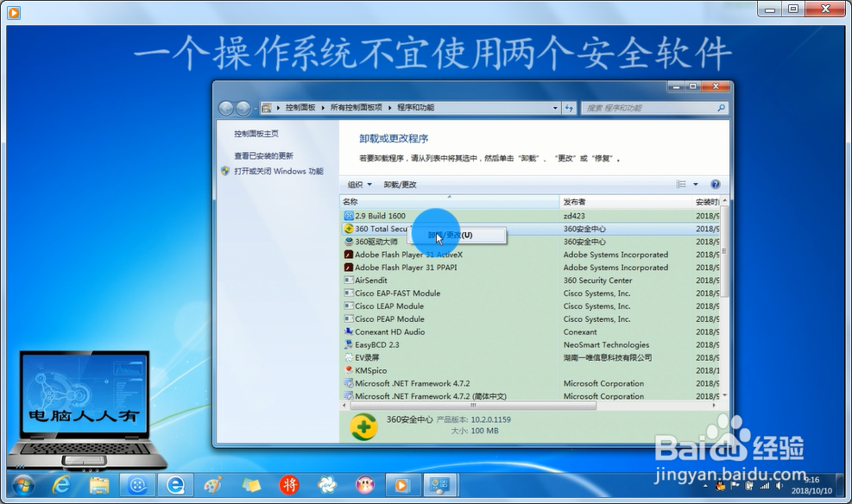Click the red 将 chess icon on taskbar
The width and height of the screenshot is (852, 504).
[289, 485]
